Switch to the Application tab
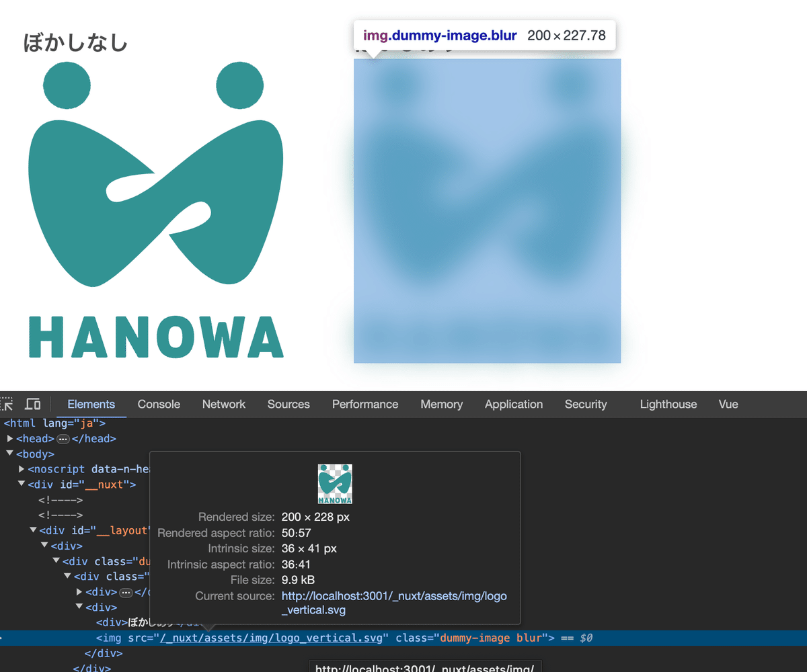Screen dimensions: 807x672 pos(514,404)
